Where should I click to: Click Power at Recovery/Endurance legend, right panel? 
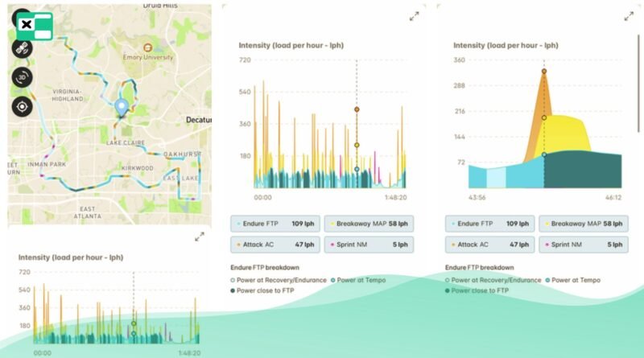[492, 280]
